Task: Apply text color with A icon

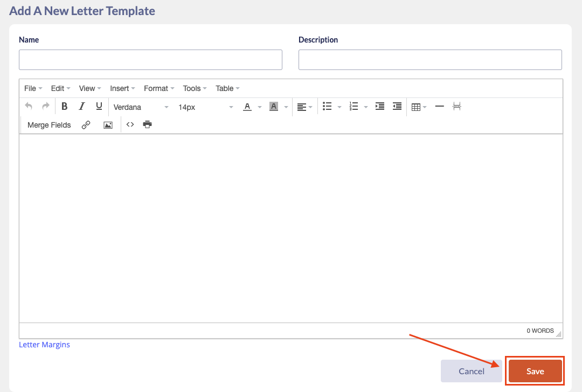Action: [x=247, y=107]
